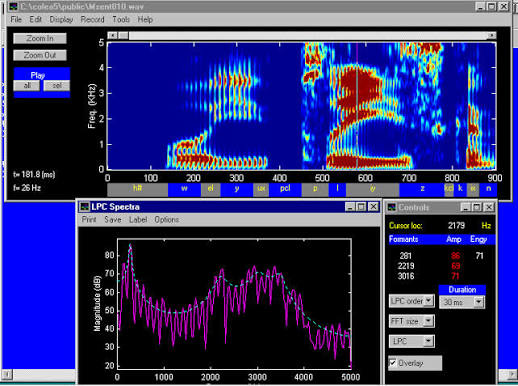The height and width of the screenshot is (386, 518).
Task: Click the 'f= 26 Hz' readout
Action: (27, 188)
